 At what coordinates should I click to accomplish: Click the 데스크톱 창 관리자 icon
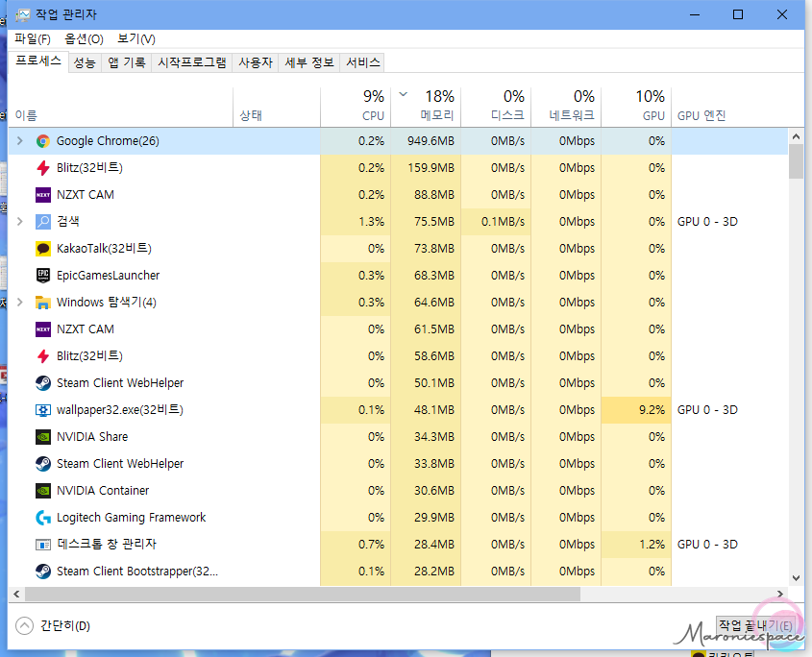(x=43, y=544)
